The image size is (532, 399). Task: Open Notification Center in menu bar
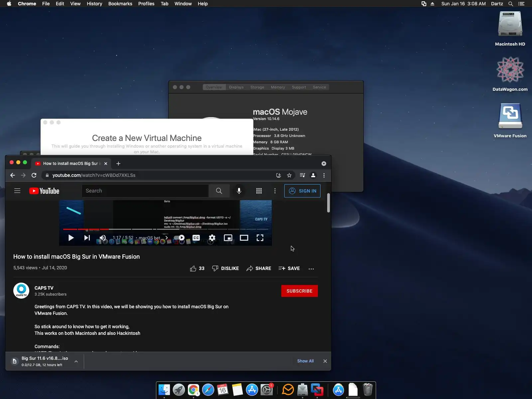[x=521, y=4]
